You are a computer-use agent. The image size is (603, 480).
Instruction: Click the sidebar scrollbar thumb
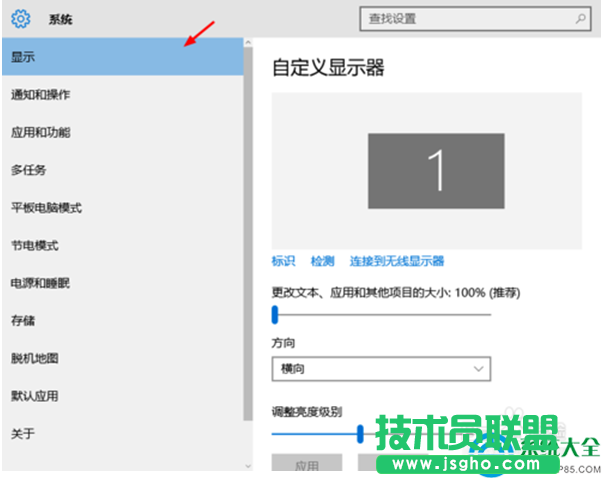tap(248, 234)
